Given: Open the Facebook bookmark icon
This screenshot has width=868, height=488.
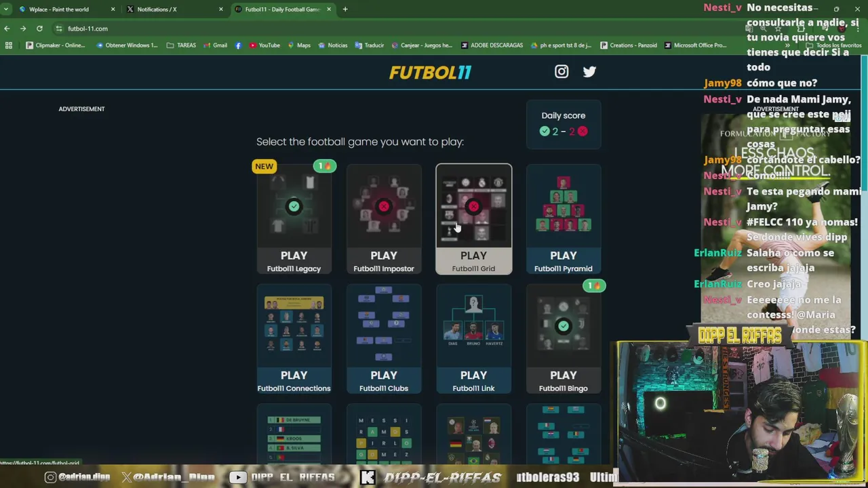Looking at the screenshot, I should pyautogui.click(x=238, y=45).
